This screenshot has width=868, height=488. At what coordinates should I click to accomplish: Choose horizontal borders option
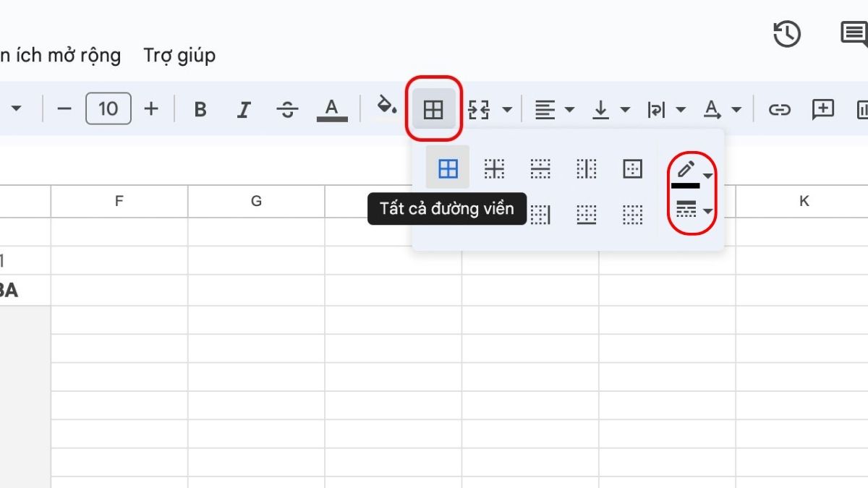click(540, 169)
